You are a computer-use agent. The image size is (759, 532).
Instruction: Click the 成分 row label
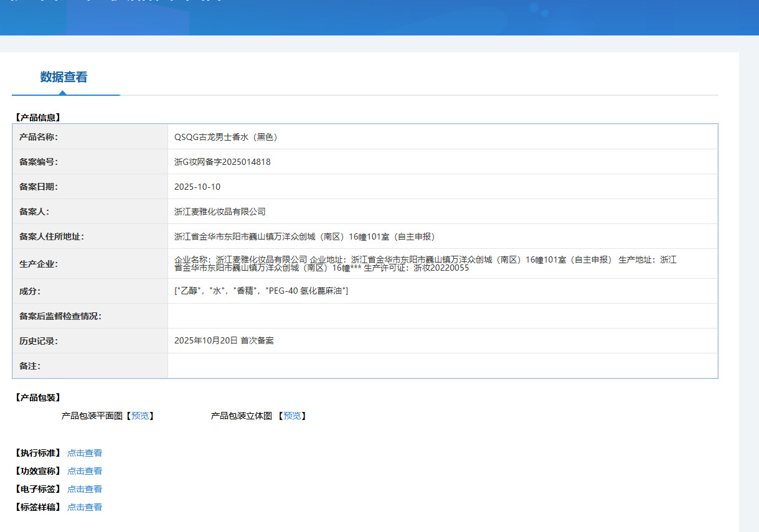coord(30,291)
